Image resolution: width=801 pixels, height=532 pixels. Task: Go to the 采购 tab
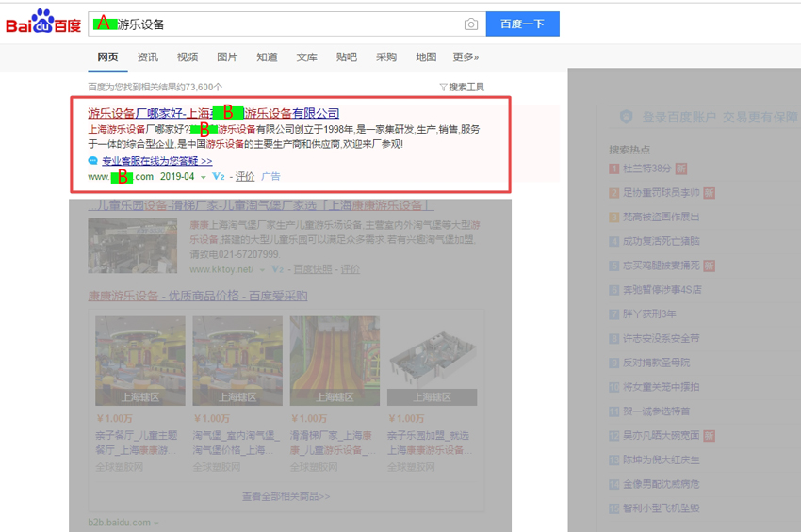tap(386, 57)
